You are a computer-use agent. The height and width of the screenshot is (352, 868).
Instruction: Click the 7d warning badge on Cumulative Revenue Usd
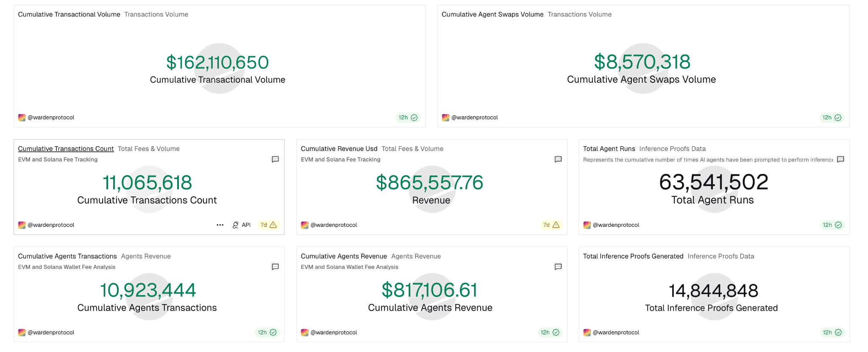(x=551, y=225)
